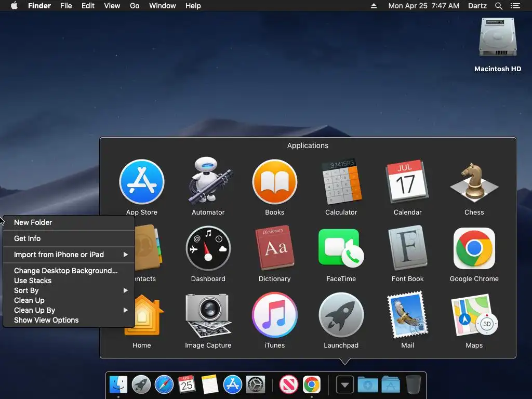
Task: Open the Mail app icon
Action: pyautogui.click(x=408, y=314)
